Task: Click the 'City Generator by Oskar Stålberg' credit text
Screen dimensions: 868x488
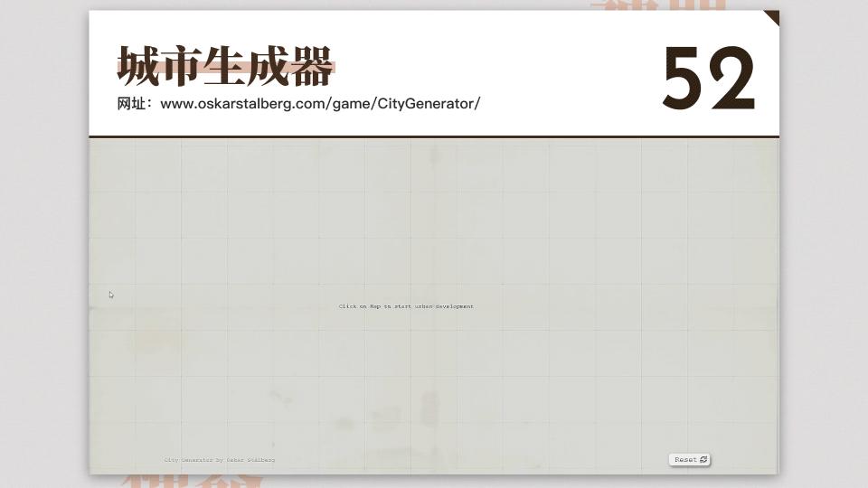Action: tap(219, 460)
